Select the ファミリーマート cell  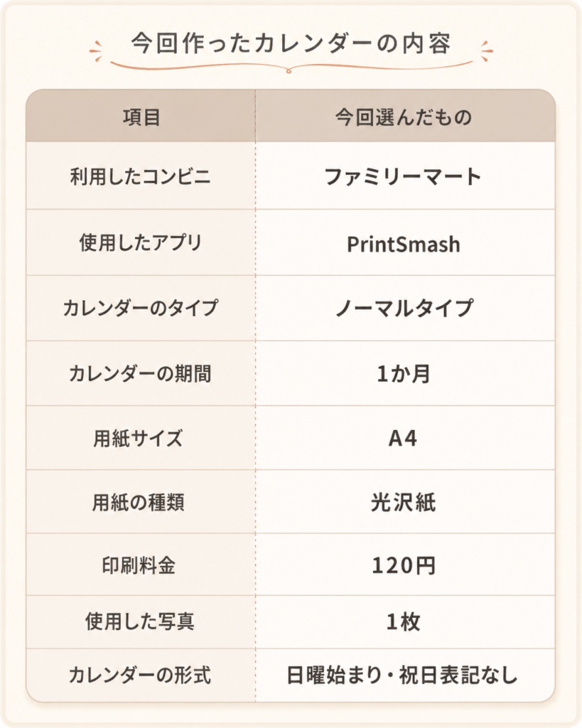tap(405, 176)
